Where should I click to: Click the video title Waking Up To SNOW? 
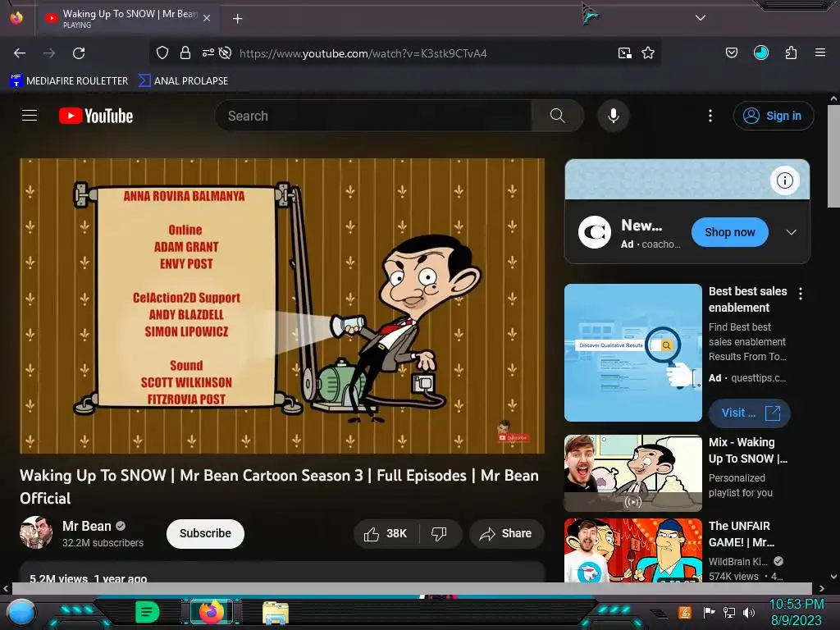tap(279, 486)
